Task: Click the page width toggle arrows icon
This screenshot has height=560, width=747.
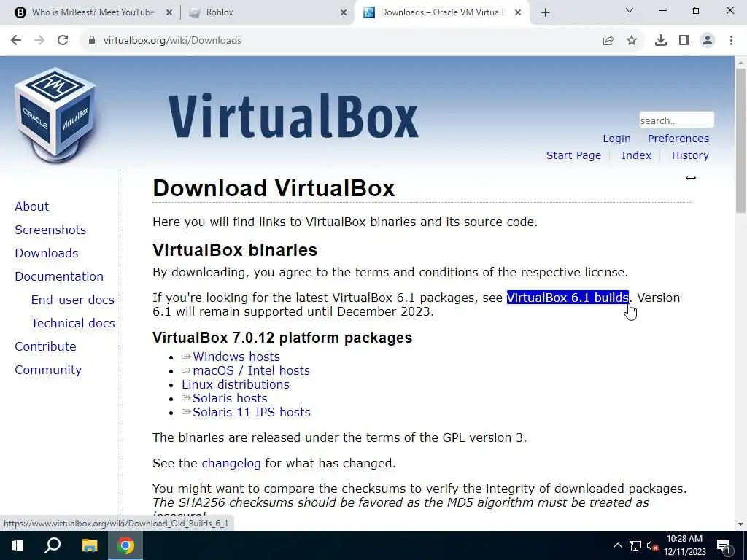Action: [691, 178]
